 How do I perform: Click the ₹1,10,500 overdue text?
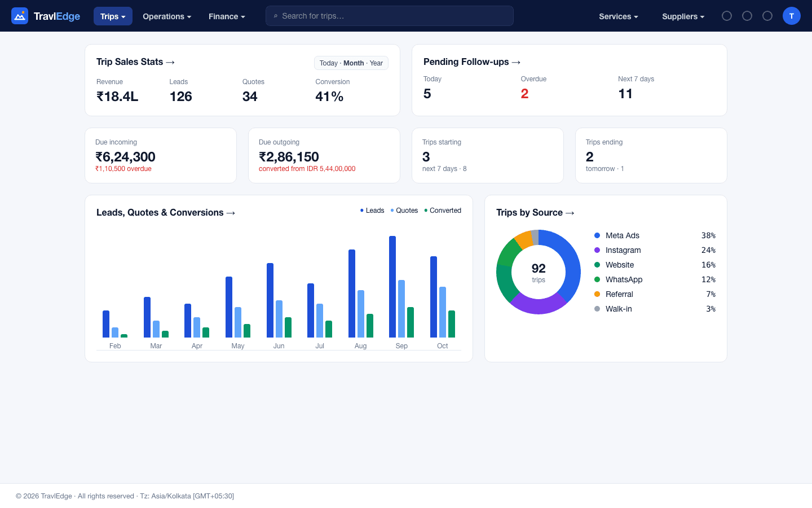(x=123, y=169)
